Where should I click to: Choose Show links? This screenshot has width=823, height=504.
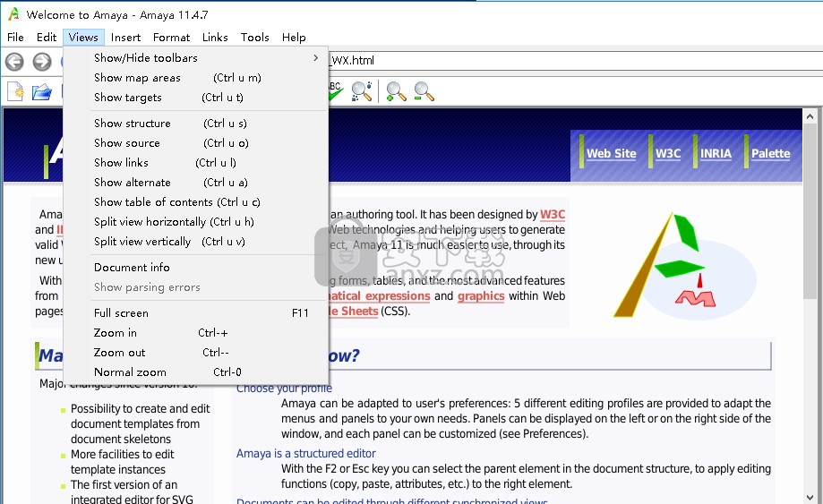tap(196, 163)
